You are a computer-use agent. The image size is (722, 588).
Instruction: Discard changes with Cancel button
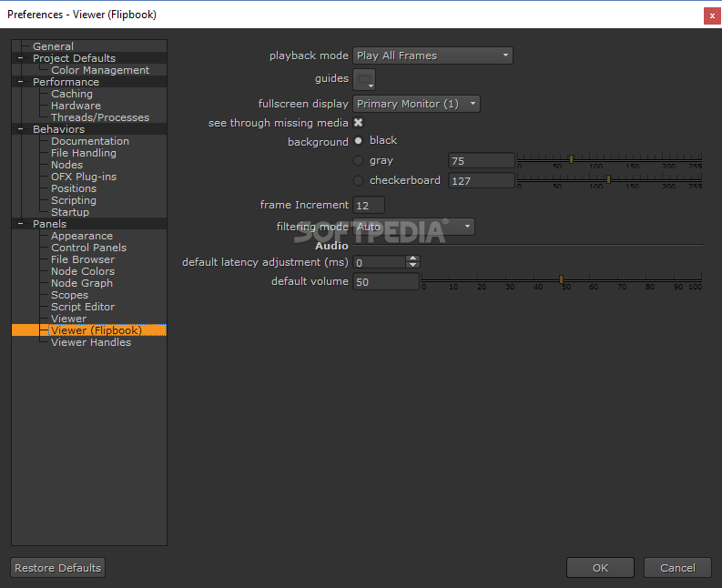click(x=677, y=568)
